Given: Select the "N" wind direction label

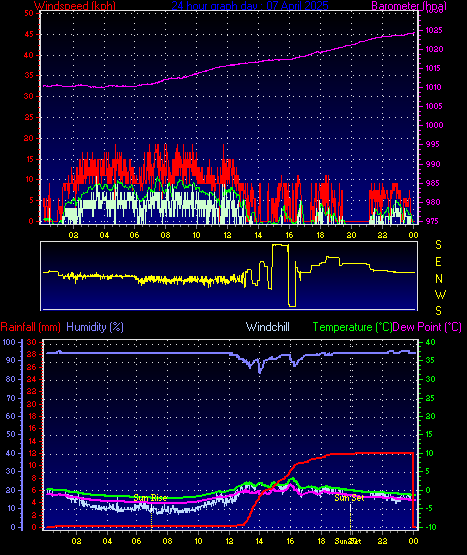Looking at the screenshot, I should tap(439, 279).
